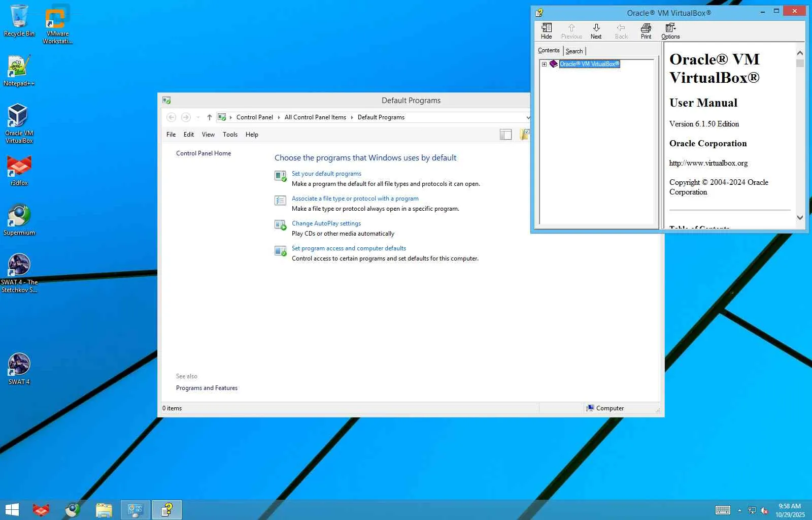Switch to Control Panel taskbar button
The width and height of the screenshot is (812, 520).
[136, 510]
